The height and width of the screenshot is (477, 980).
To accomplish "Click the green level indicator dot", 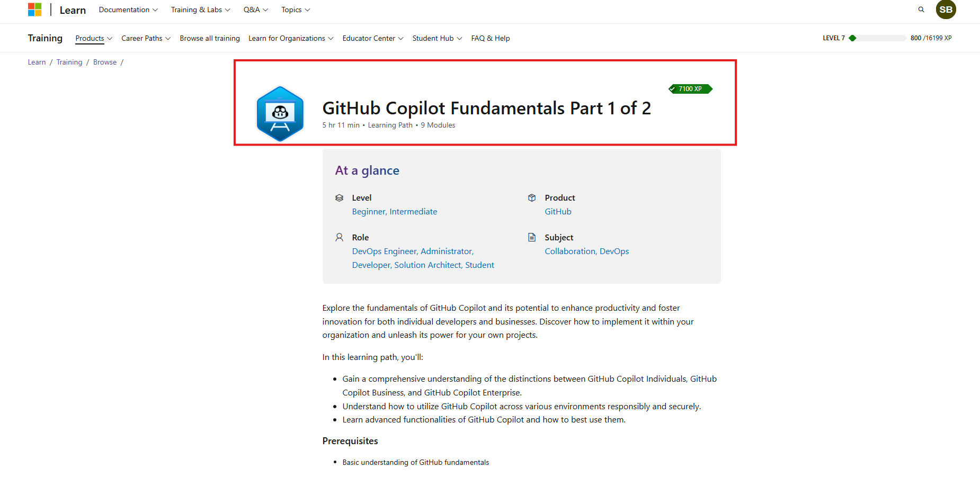I will (x=852, y=38).
